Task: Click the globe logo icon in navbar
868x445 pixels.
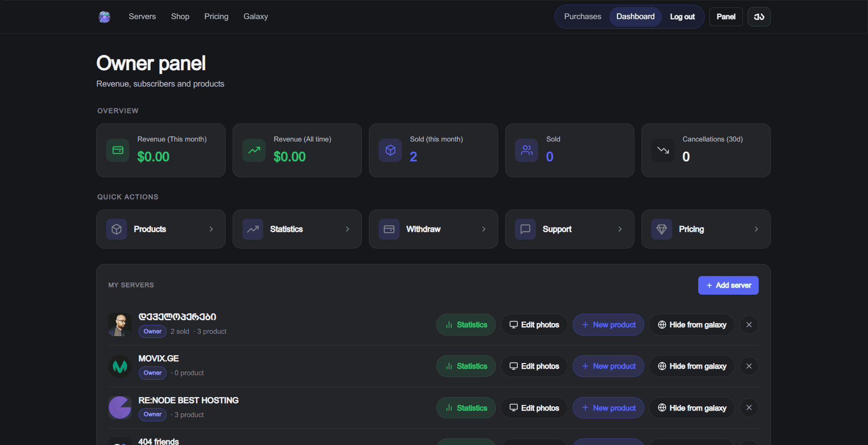Action: tap(105, 17)
